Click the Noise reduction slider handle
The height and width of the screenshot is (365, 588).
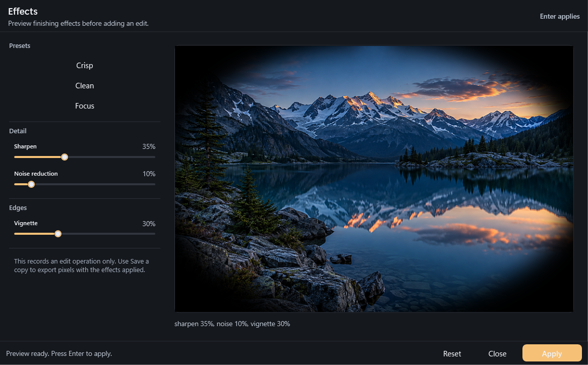pos(31,184)
